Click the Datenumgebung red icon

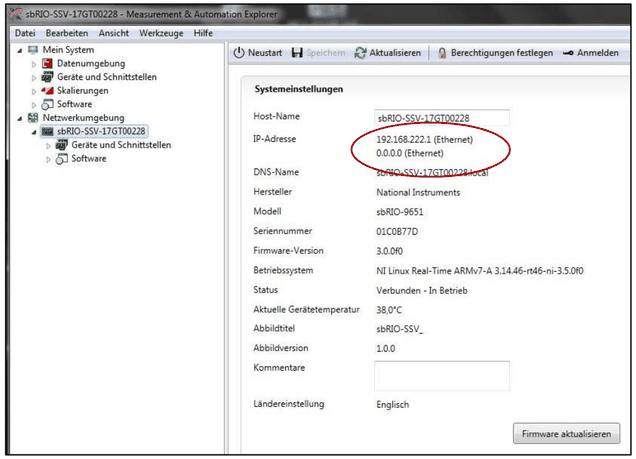[x=47, y=63]
